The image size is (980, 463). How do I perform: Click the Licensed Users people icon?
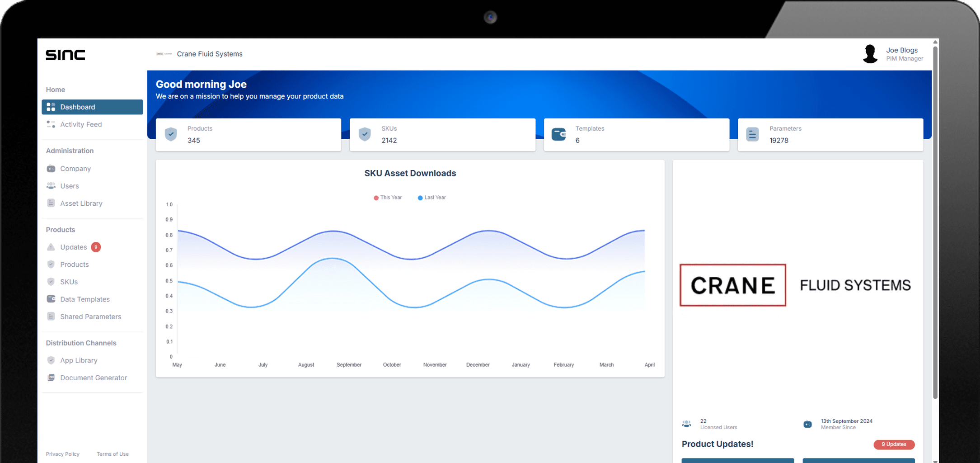click(686, 424)
